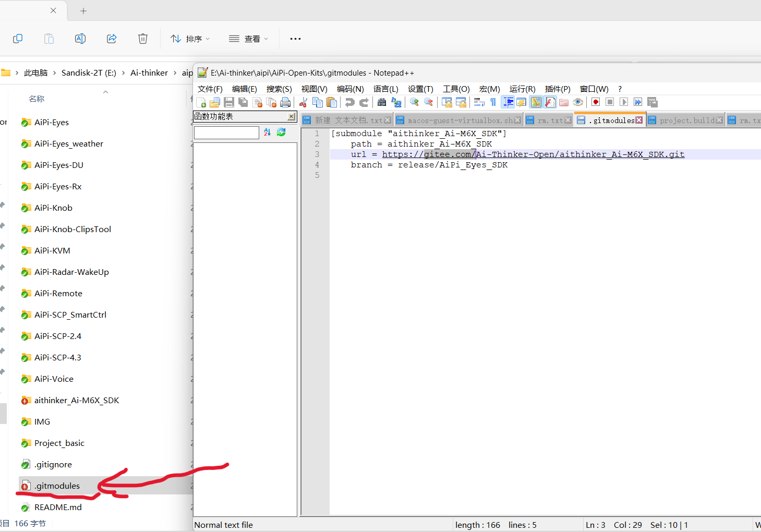This screenshot has height=532, width=761.
Task: Click the Close document toolbar icon
Action: tap(257, 102)
